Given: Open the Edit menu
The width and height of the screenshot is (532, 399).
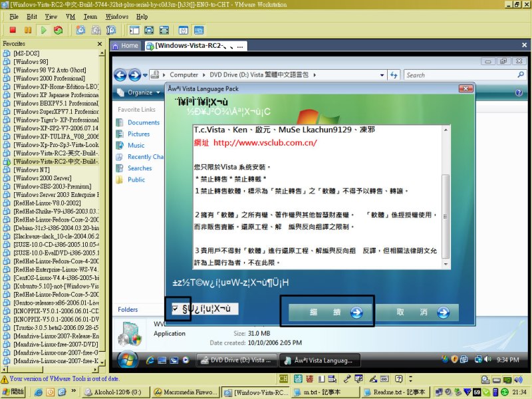Looking at the screenshot, I should (x=32, y=17).
